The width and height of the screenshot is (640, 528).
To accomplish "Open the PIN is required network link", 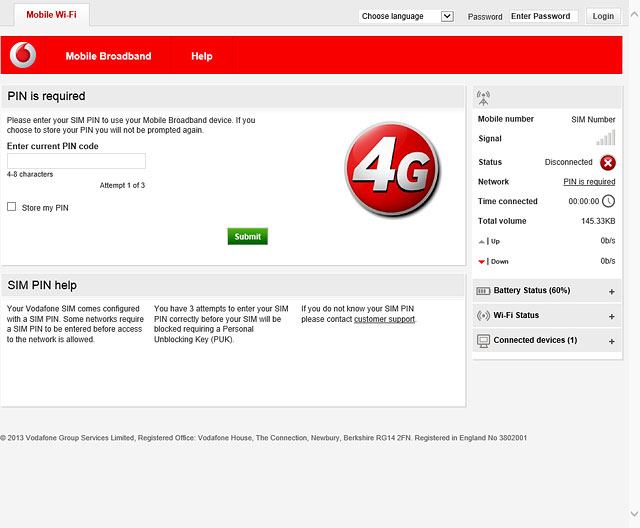I will tap(589, 182).
